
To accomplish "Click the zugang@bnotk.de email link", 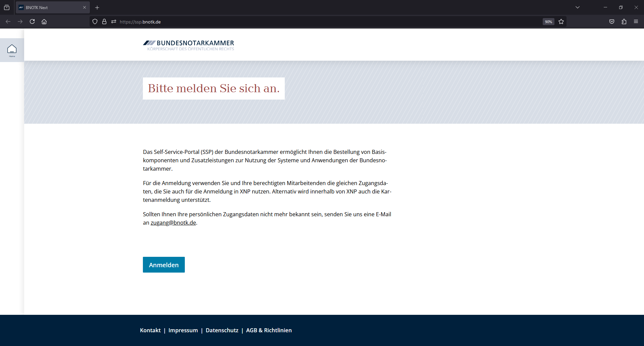I will coord(173,223).
